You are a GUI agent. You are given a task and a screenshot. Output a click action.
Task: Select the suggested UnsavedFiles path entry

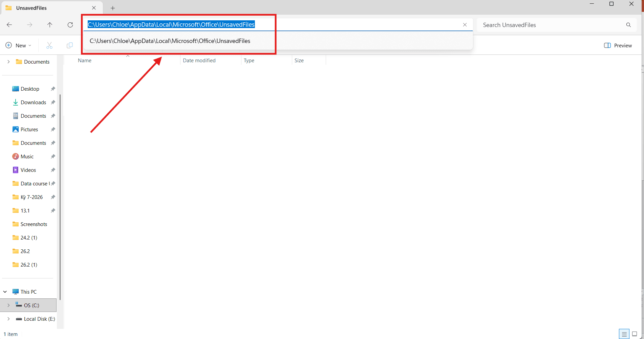[170, 41]
